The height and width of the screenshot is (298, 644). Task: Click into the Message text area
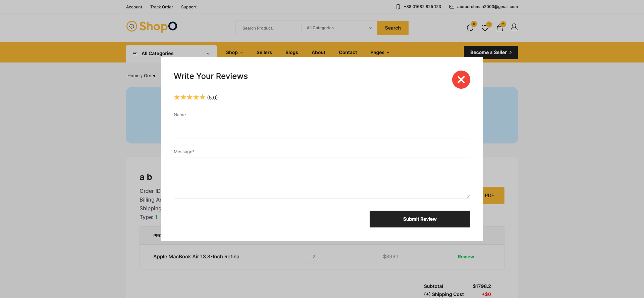322,178
